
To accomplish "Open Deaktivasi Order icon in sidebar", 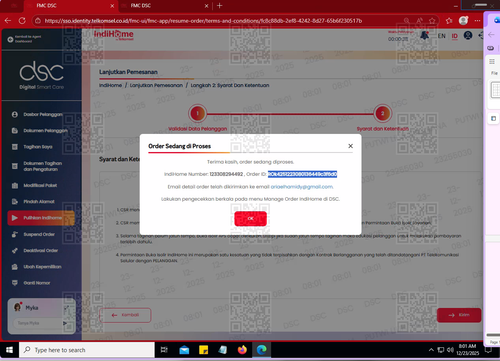I will [15, 250].
